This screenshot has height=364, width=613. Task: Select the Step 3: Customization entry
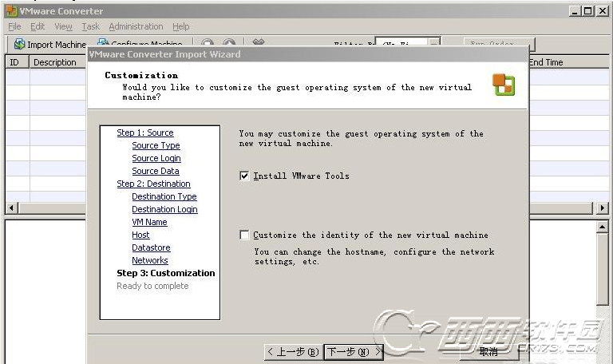click(x=166, y=273)
